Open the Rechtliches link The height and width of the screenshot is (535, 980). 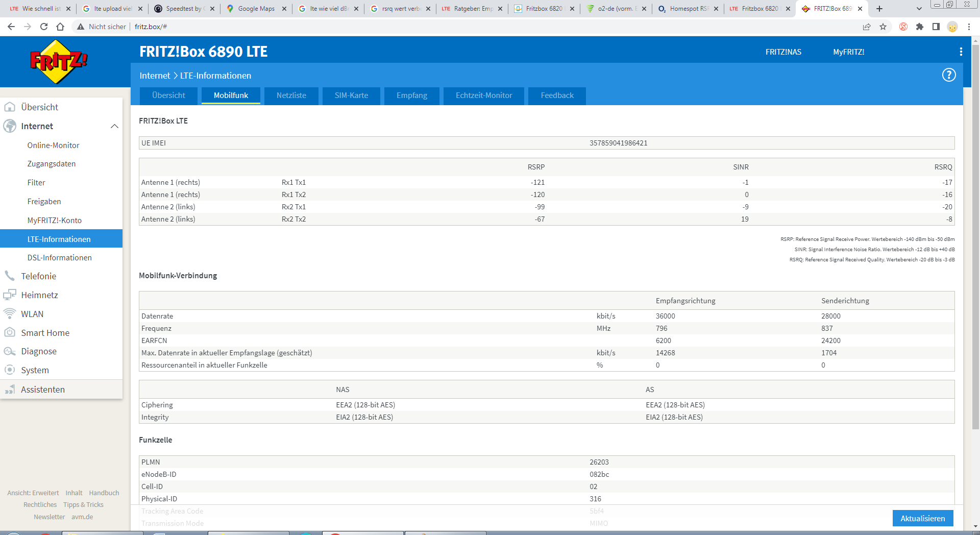[x=40, y=505]
